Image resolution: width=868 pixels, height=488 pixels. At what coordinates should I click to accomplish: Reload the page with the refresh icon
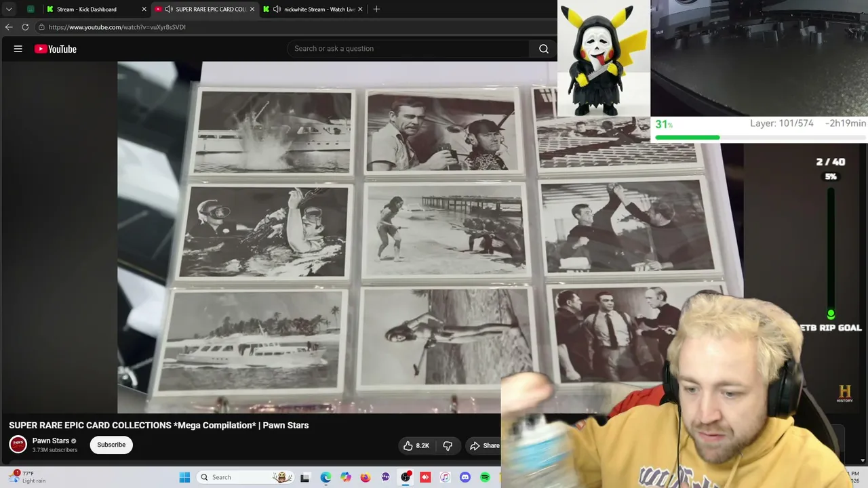(x=25, y=27)
